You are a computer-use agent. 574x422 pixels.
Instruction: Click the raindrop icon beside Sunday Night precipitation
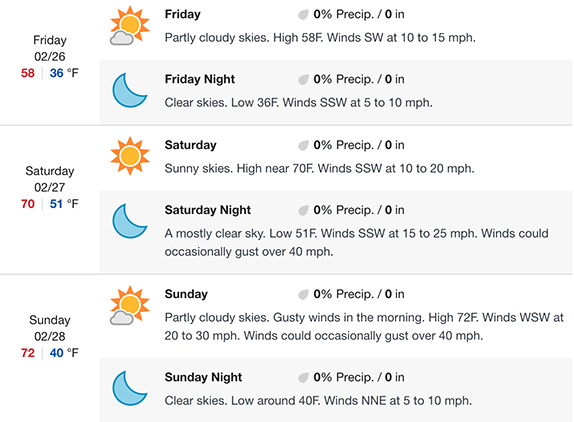pos(303,378)
